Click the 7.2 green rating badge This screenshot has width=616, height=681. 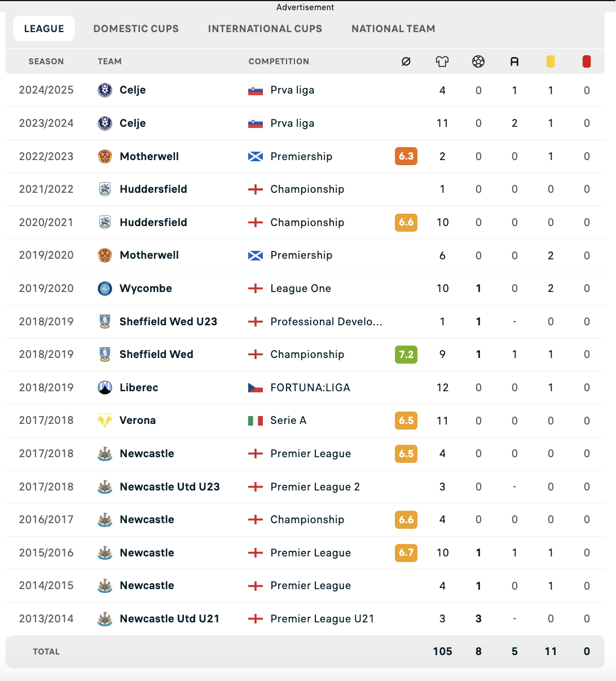[x=406, y=355]
